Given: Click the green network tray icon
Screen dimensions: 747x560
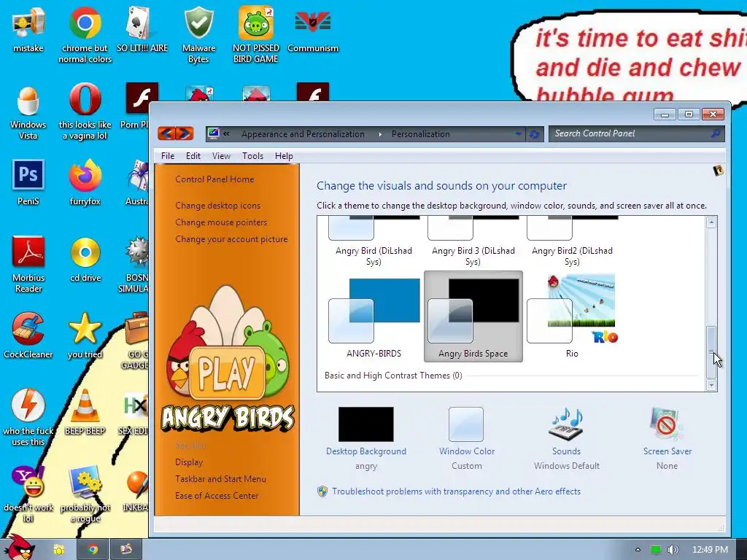Looking at the screenshot, I should click(656, 550).
